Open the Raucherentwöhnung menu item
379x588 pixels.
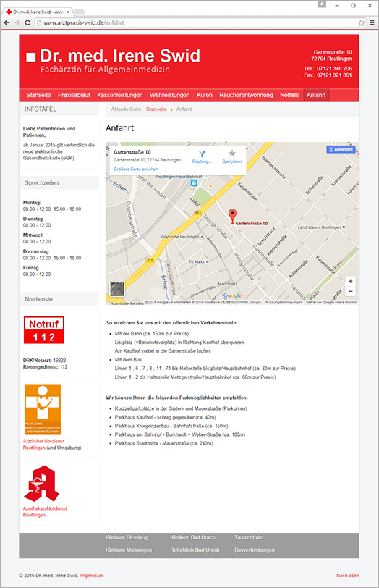[246, 95]
